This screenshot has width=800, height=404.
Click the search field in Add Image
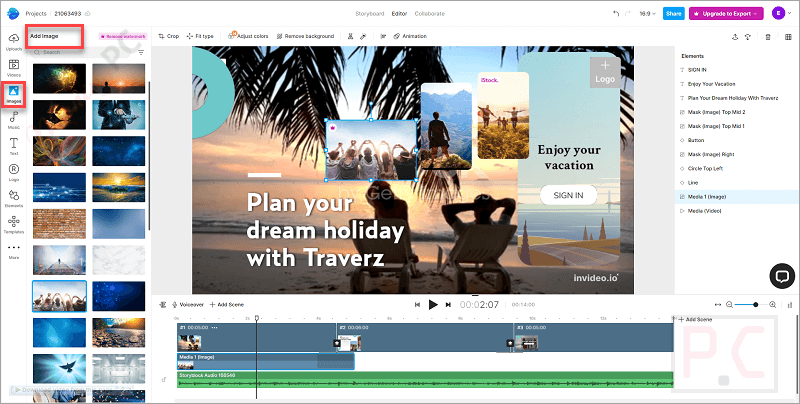(x=84, y=53)
